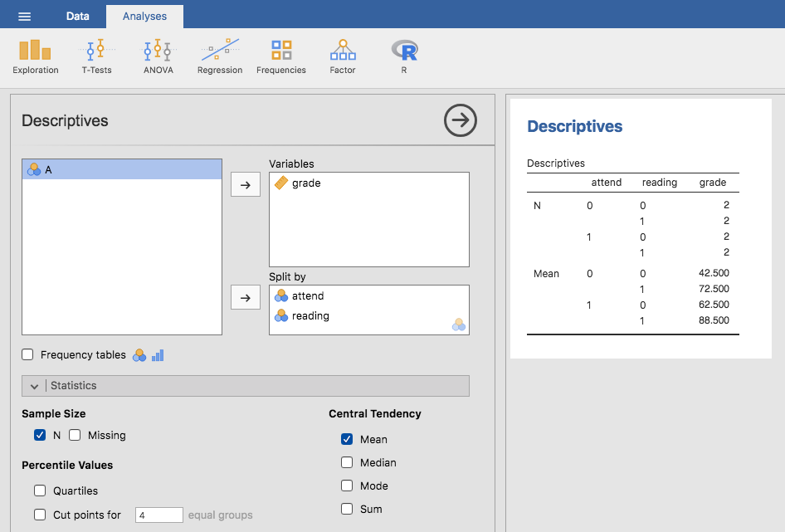
Task: Click arrow button to move to Variables
Action: tap(245, 185)
